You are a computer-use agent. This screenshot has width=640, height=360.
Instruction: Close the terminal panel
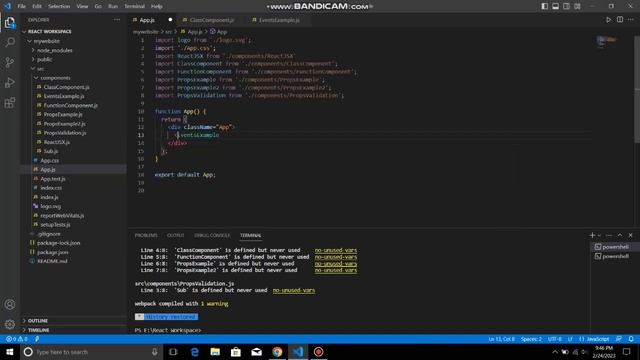click(x=630, y=235)
